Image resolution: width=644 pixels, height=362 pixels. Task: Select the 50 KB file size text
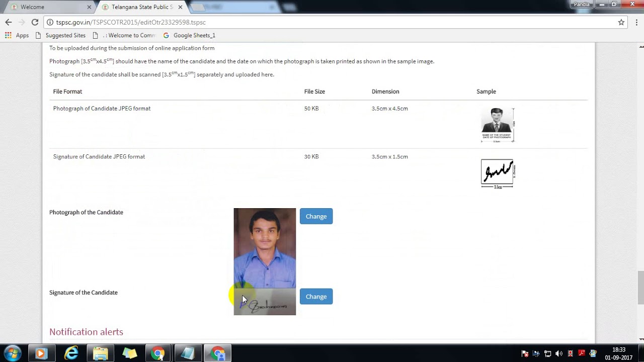(x=311, y=109)
